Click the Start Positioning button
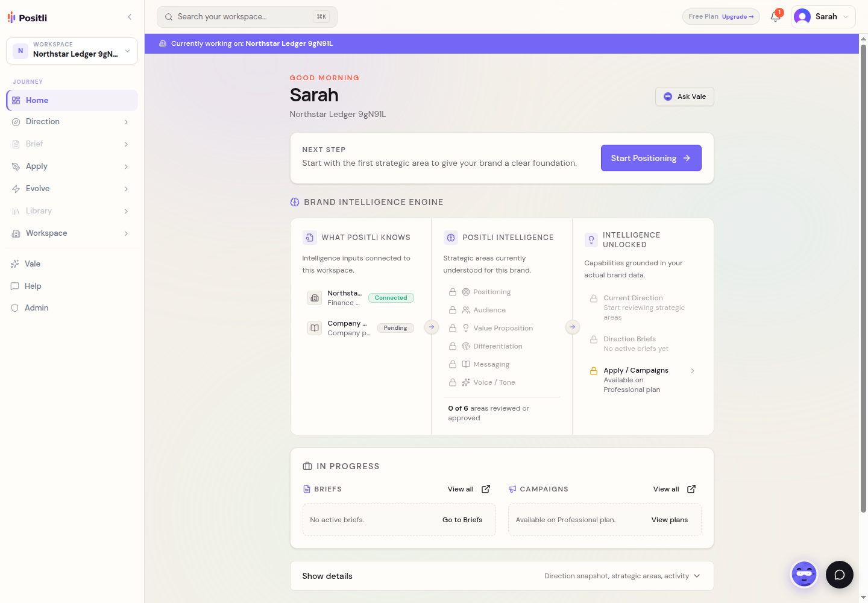The image size is (868, 603). [x=651, y=158]
